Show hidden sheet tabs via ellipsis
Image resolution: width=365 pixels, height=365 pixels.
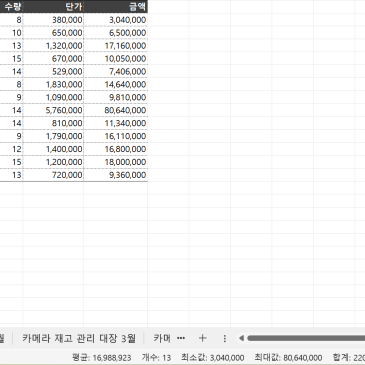coord(181,338)
